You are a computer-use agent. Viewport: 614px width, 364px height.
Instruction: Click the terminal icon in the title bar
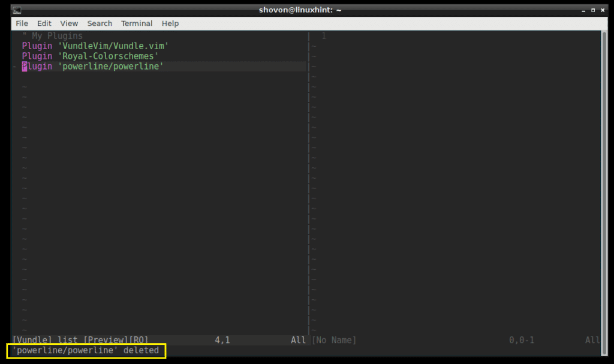pos(16,10)
